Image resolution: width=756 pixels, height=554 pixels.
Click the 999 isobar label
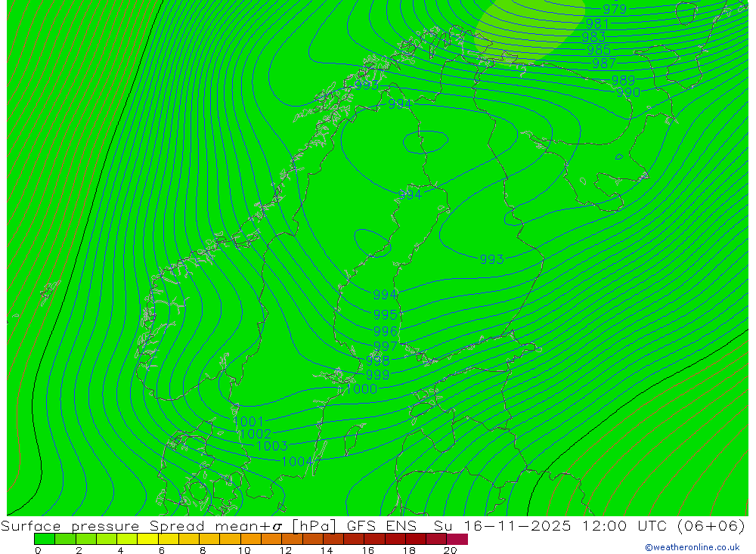tap(377, 375)
